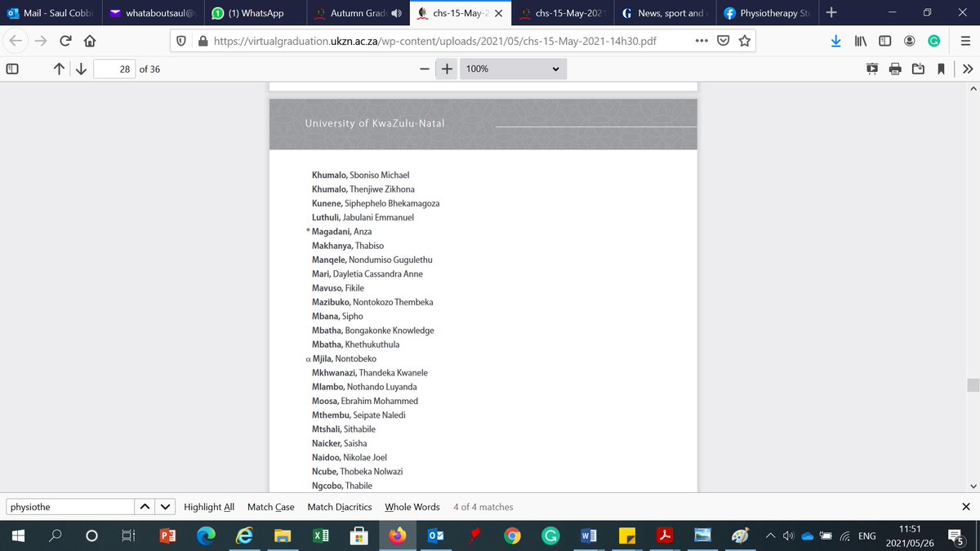Toggle Match Case option
980x551 pixels.
(271, 507)
